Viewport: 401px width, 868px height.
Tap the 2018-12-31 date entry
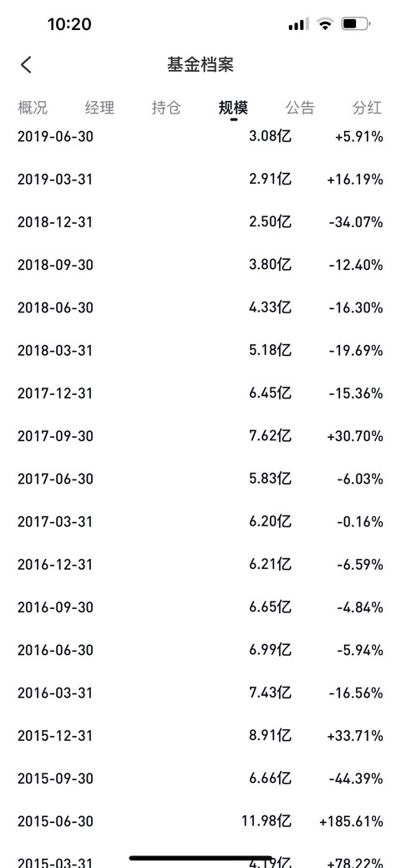[x=55, y=222]
